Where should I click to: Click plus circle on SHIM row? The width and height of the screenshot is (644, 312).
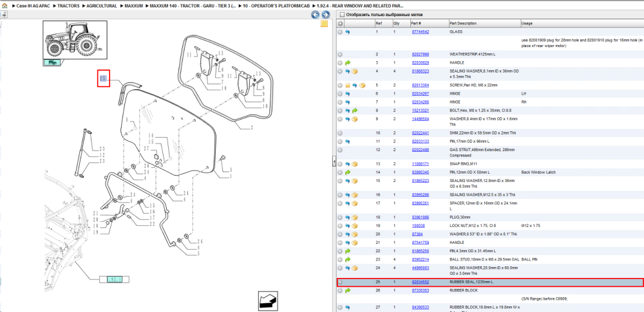click(340, 133)
